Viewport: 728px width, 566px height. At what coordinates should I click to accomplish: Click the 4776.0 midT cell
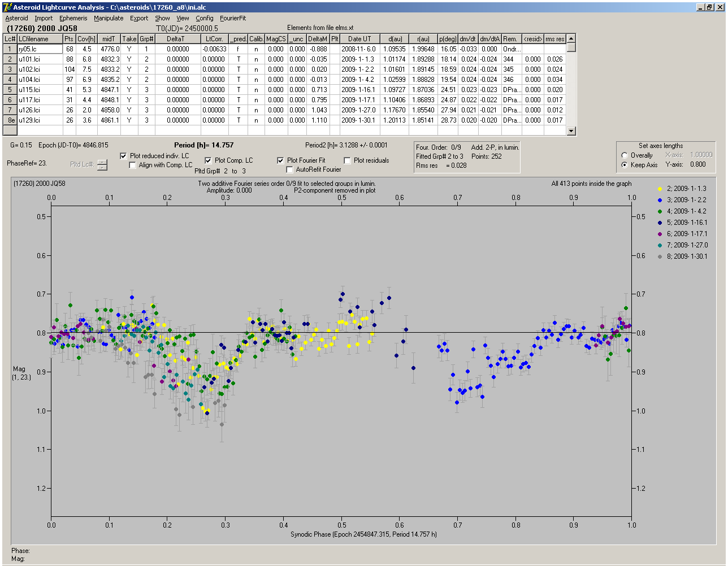click(109, 49)
